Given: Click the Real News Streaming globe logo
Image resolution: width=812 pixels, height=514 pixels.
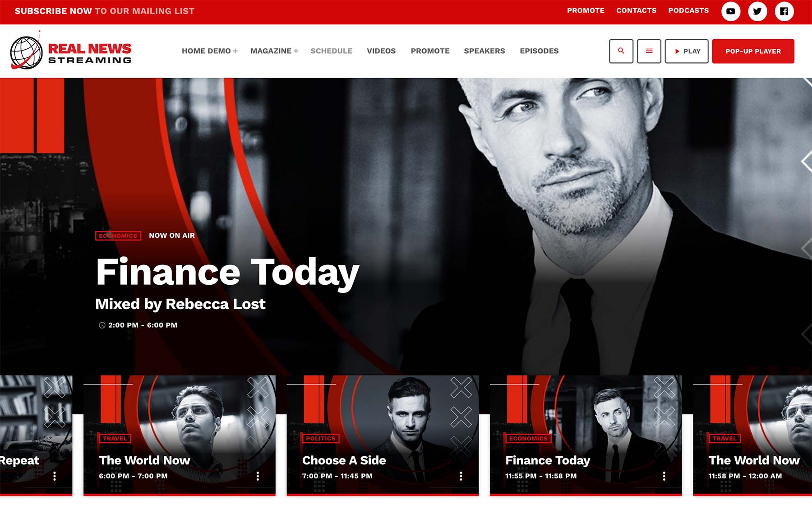Looking at the screenshot, I should [26, 52].
